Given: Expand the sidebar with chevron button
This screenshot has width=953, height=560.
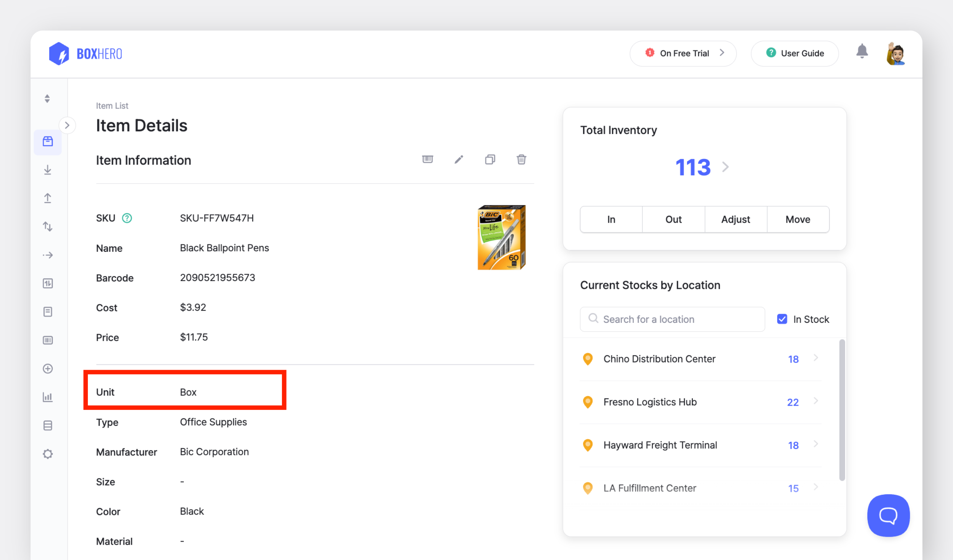Looking at the screenshot, I should tap(67, 125).
